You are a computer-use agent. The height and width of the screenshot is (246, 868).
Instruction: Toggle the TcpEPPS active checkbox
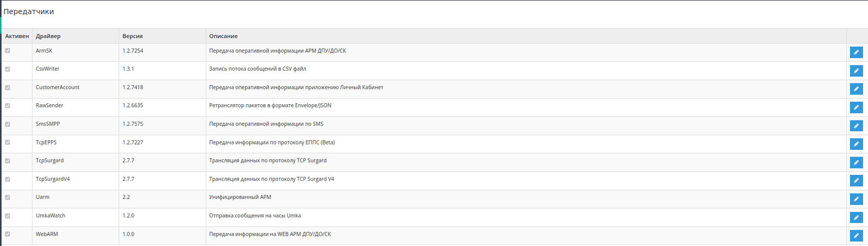8,142
